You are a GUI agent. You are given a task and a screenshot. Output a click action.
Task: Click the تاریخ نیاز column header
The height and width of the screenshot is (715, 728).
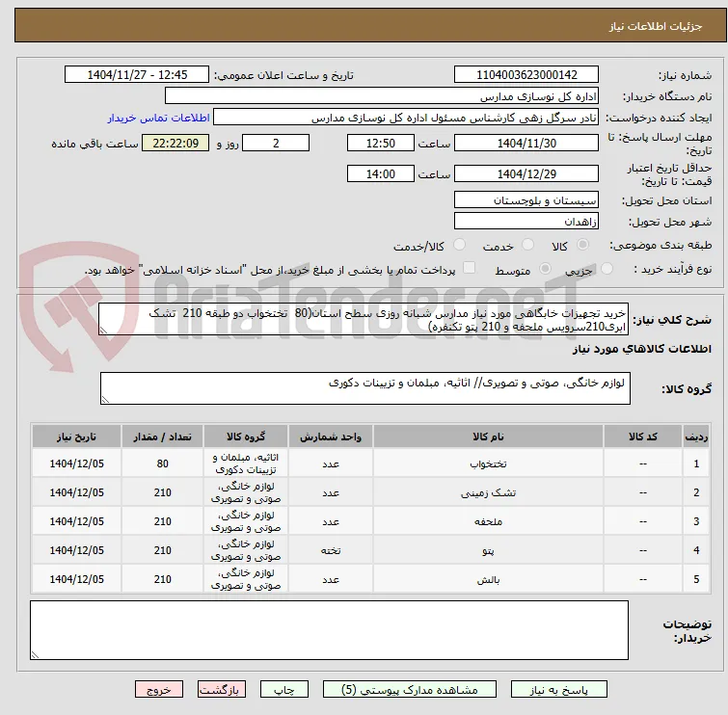pyautogui.click(x=76, y=437)
